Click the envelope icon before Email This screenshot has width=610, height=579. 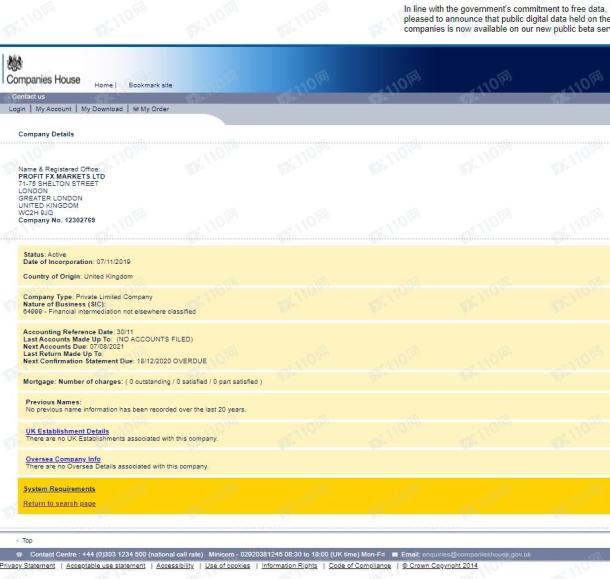coord(394,554)
